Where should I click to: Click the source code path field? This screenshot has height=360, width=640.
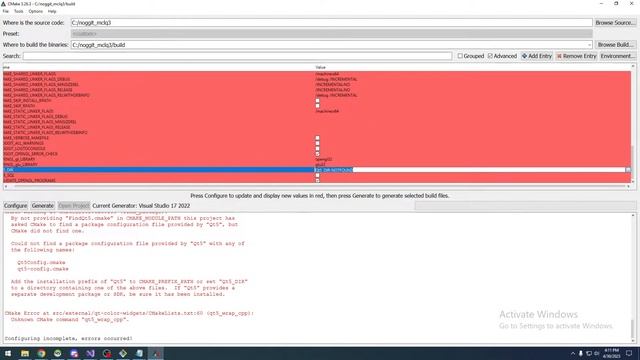pyautogui.click(x=331, y=23)
